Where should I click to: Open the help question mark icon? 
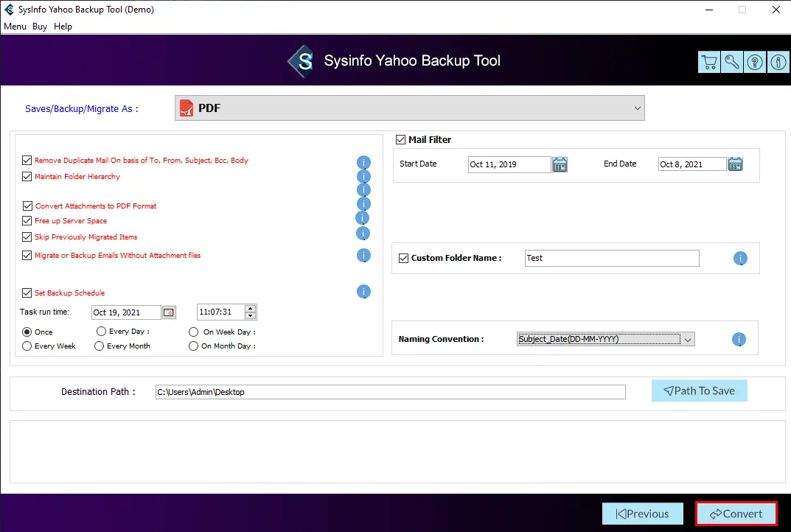[755, 63]
